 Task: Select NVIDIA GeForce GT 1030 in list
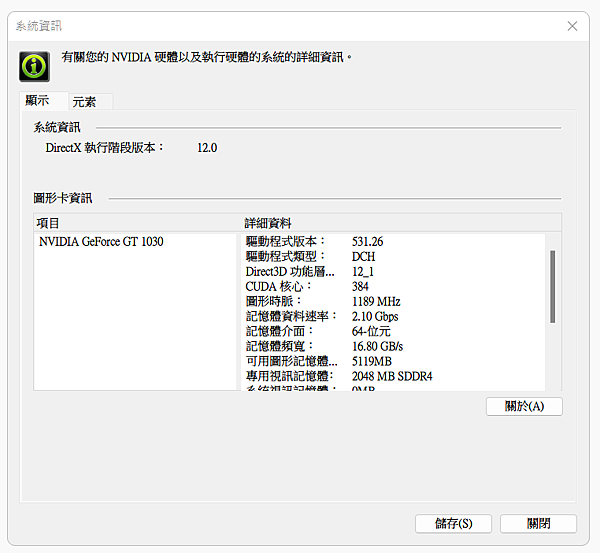tap(101, 241)
